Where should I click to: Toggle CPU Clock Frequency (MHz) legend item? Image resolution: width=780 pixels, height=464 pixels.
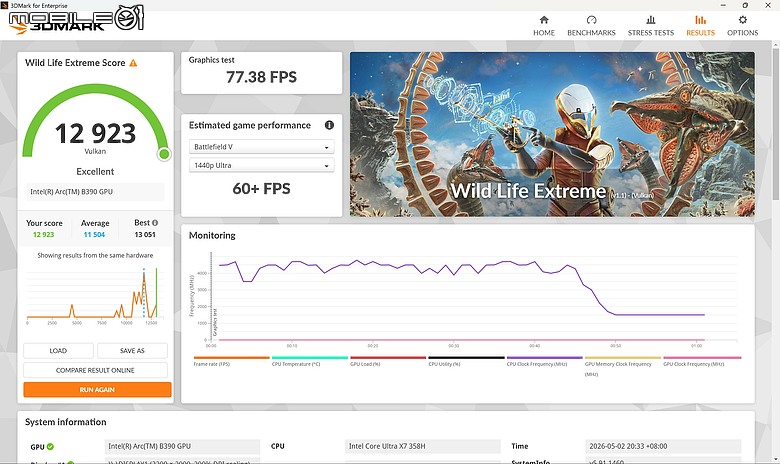(544, 362)
